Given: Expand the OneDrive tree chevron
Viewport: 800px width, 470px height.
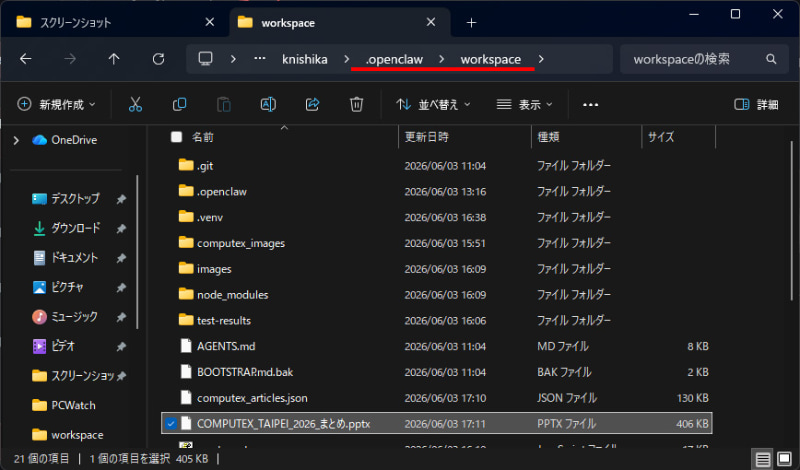Looking at the screenshot, I should pos(16,140).
